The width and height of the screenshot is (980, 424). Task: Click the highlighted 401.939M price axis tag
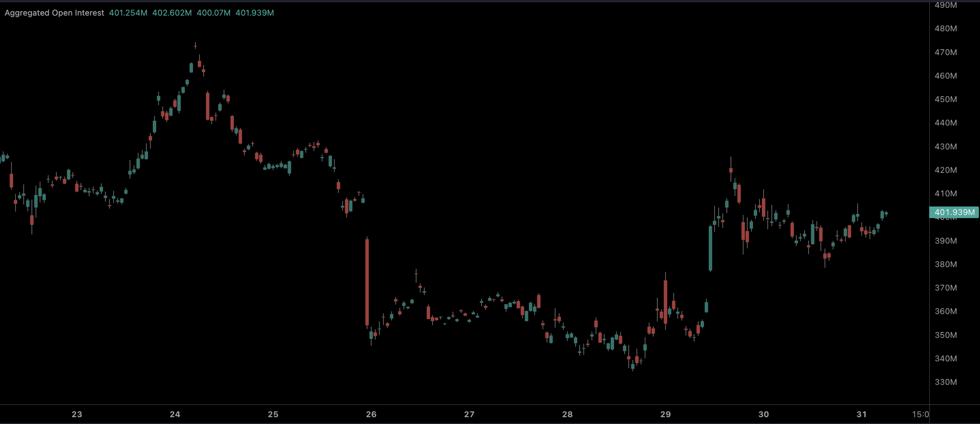pyautogui.click(x=954, y=212)
